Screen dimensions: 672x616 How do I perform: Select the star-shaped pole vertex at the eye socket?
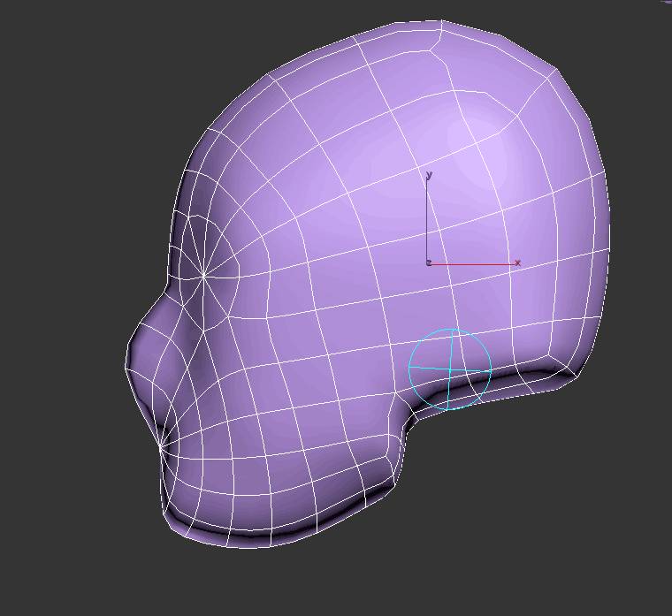click(x=203, y=278)
